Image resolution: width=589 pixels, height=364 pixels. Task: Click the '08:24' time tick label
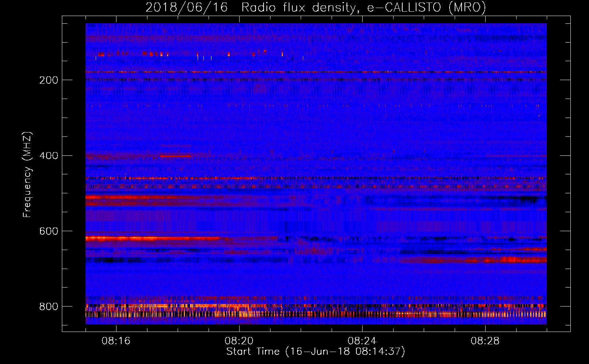(362, 341)
